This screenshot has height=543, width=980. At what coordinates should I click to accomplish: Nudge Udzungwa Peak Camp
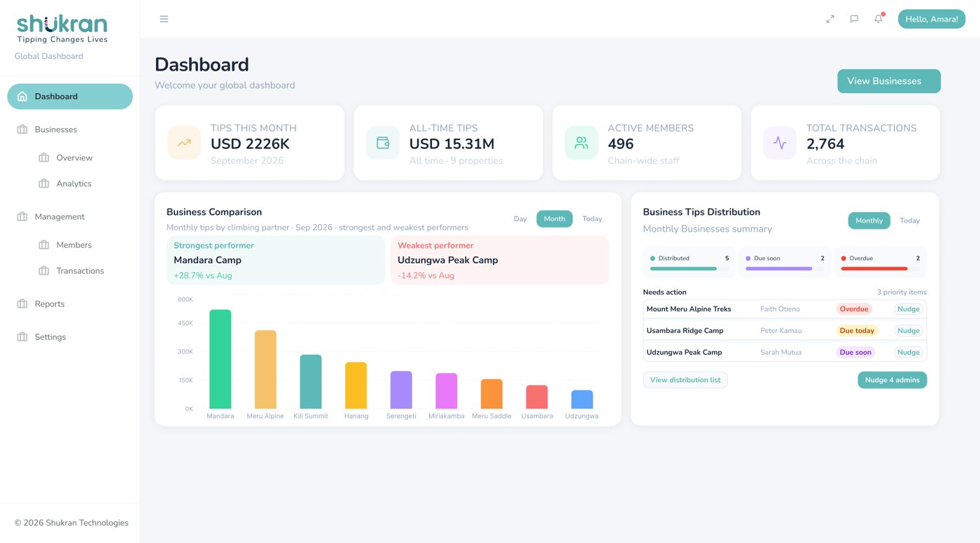click(909, 352)
